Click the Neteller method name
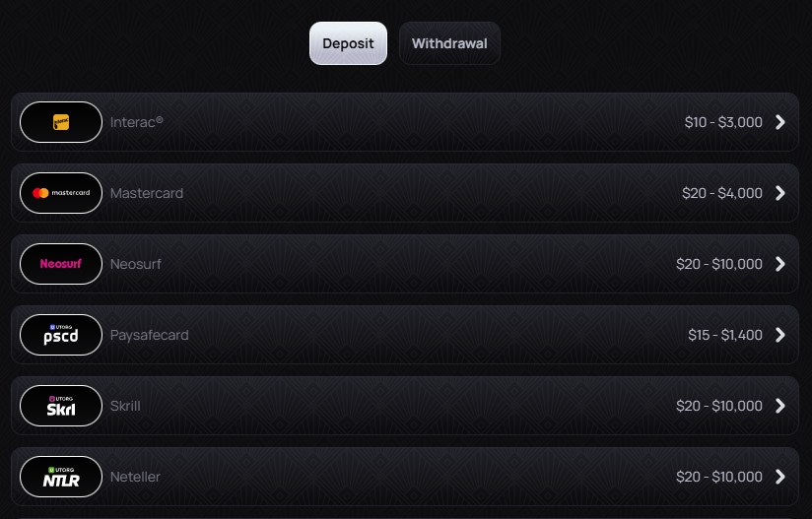The height and width of the screenshot is (519, 812). (x=135, y=477)
